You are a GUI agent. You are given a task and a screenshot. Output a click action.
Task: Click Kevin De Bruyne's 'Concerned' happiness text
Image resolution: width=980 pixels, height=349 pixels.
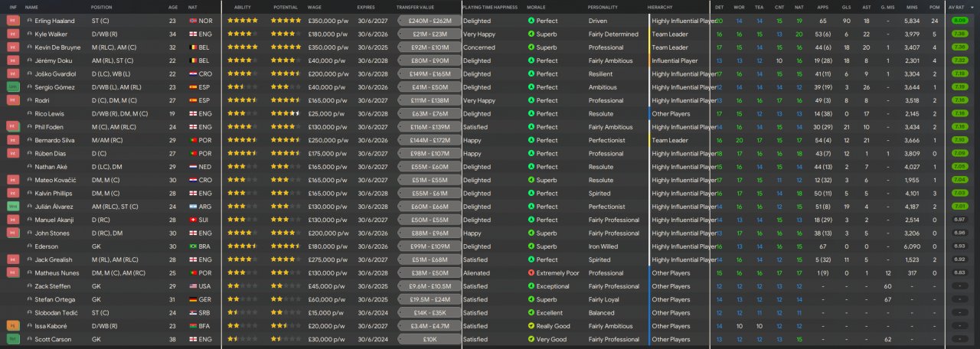(479, 47)
